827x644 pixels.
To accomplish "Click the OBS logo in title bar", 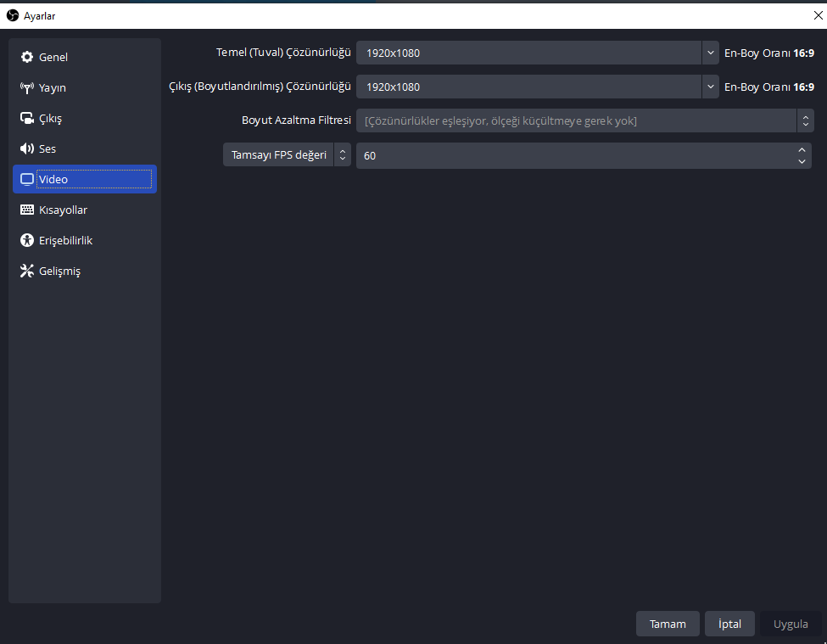I will [x=13, y=16].
